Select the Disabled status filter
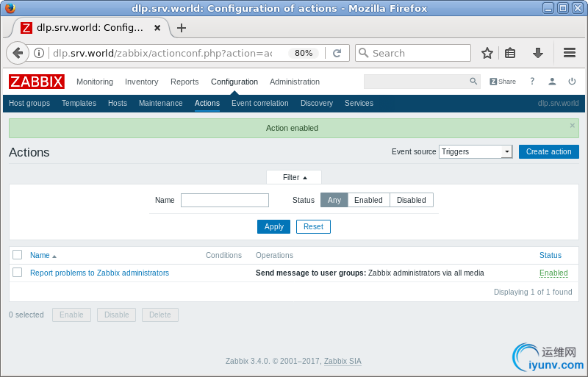The width and height of the screenshot is (588, 377). point(412,200)
